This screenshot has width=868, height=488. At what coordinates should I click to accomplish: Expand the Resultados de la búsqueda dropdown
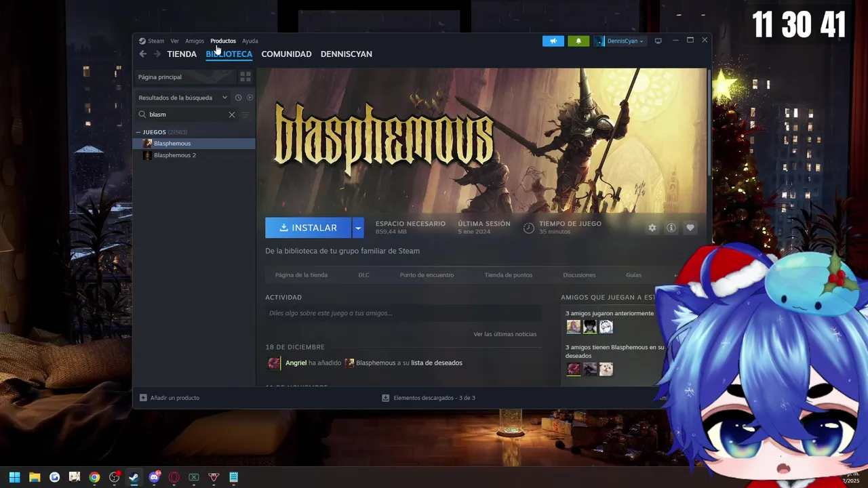(182, 98)
